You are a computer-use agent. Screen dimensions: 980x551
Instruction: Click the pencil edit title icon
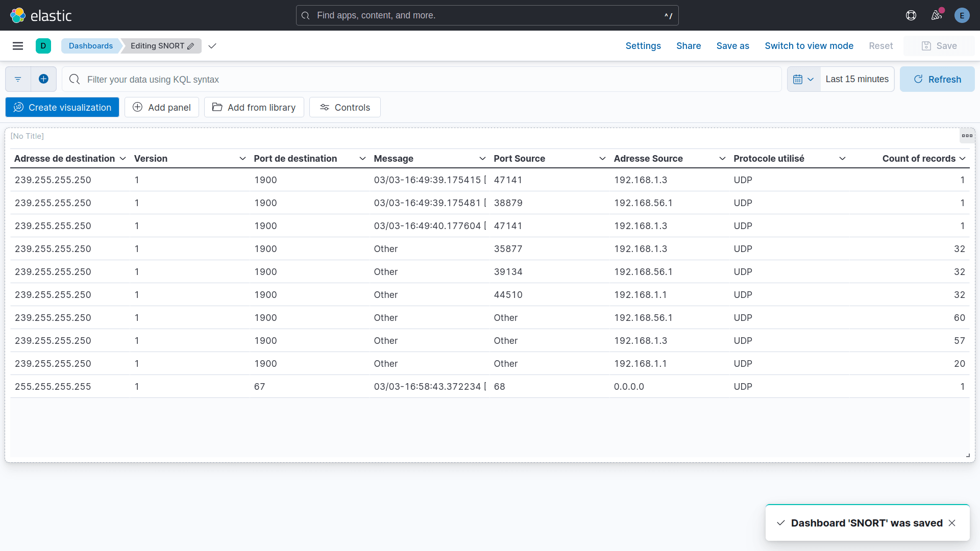[x=191, y=46]
